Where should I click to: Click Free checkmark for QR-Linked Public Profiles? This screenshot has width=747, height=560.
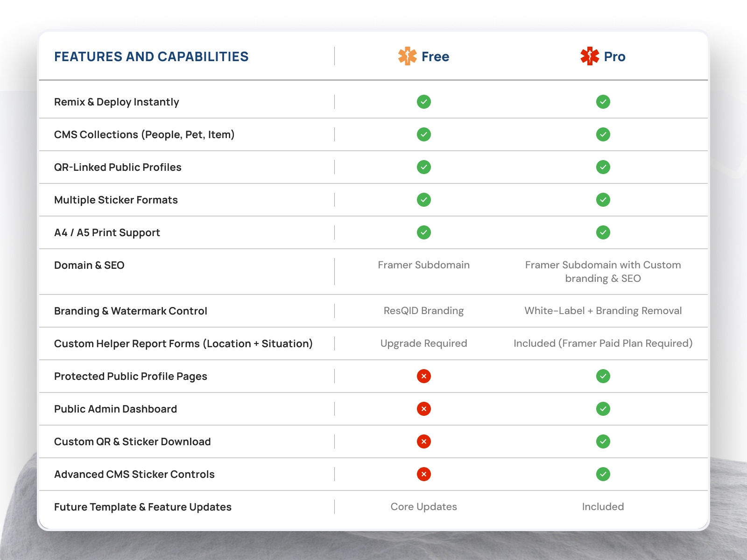(423, 167)
